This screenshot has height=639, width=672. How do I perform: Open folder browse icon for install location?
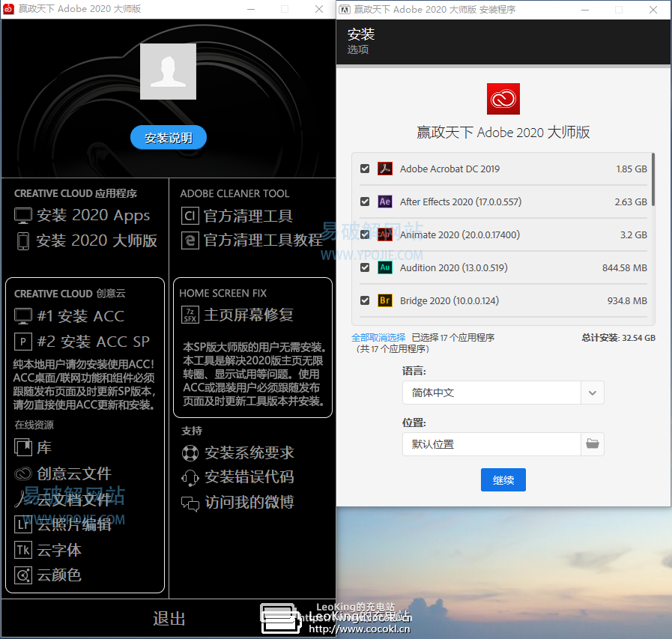593,443
